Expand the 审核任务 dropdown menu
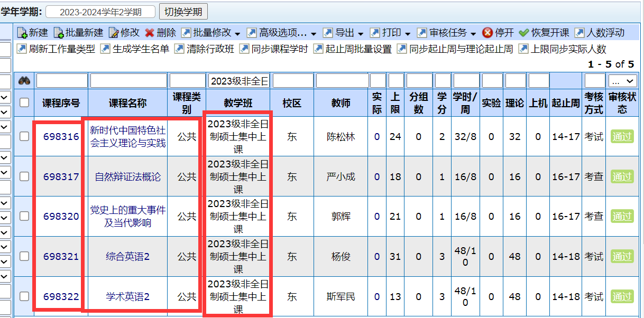 point(448,33)
